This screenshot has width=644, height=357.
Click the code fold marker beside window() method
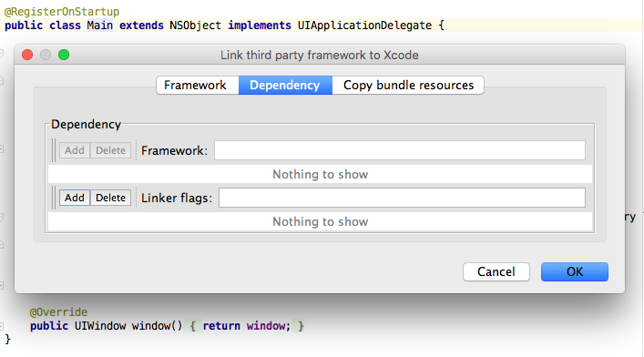coord(2,326)
